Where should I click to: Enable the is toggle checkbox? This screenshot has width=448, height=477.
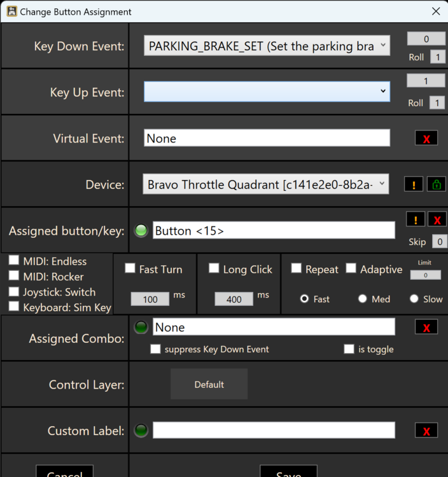(x=349, y=349)
